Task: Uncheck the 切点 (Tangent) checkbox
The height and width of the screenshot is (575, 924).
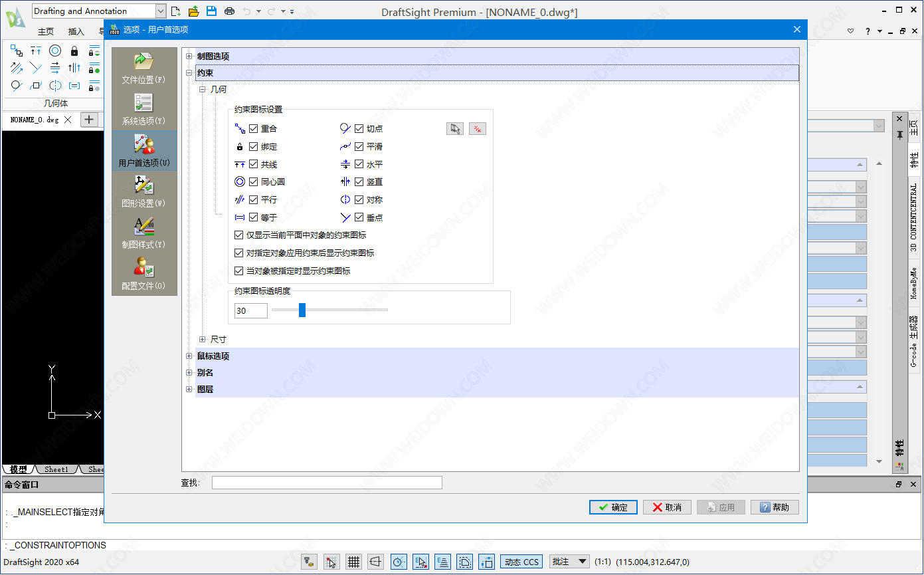Action: (x=359, y=129)
